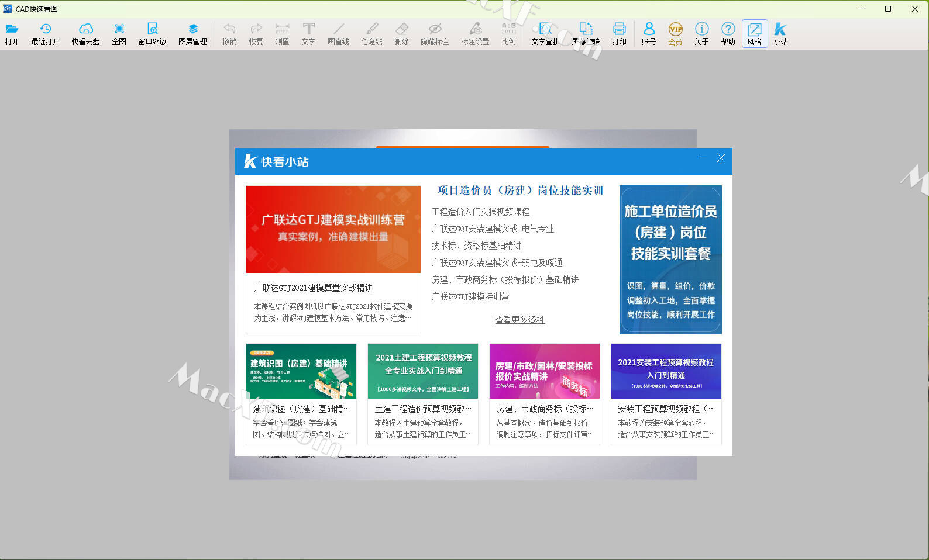929x560 pixels.
Task: Click the 打开 (Open) toolbar icon
Action: click(12, 34)
